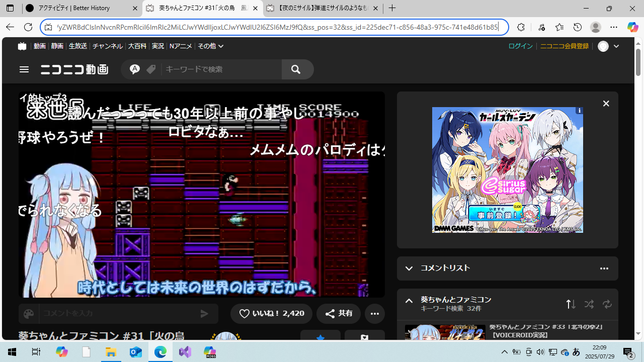
Task: Open the comment color palette icon
Action: [x=29, y=314]
